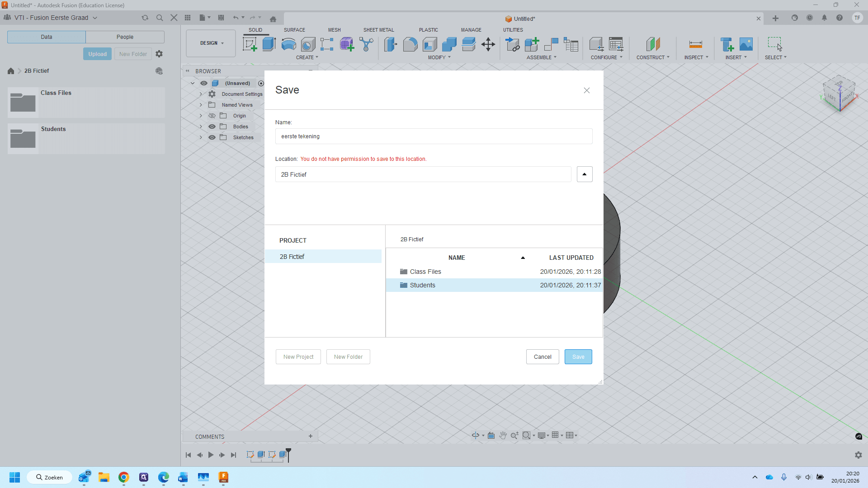Select the Fillet tool in Modify
The width and height of the screenshot is (868, 488).
point(410,44)
